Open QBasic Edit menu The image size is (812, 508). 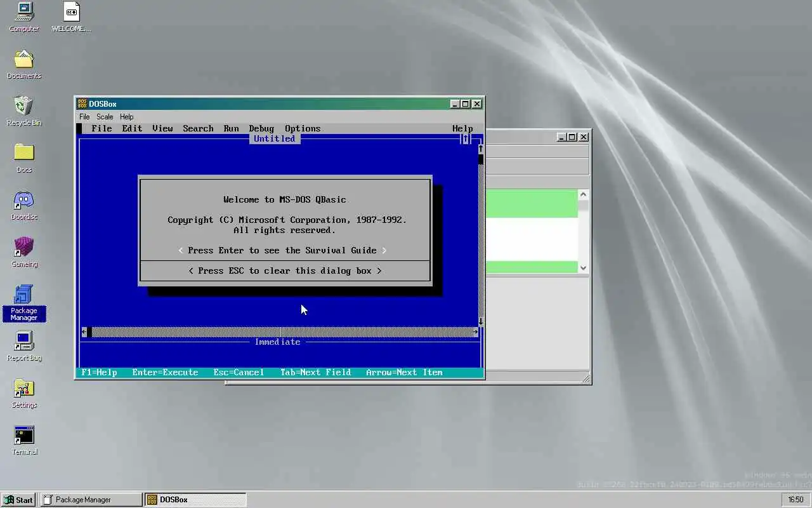click(x=132, y=128)
